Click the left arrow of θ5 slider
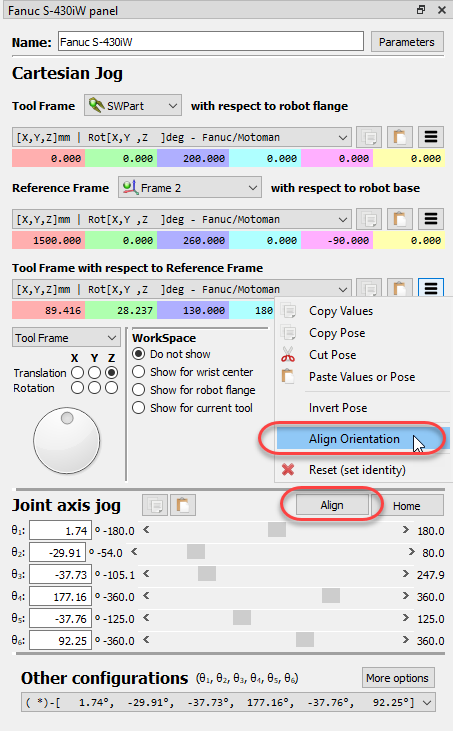The height and width of the screenshot is (731, 453). [x=146, y=618]
